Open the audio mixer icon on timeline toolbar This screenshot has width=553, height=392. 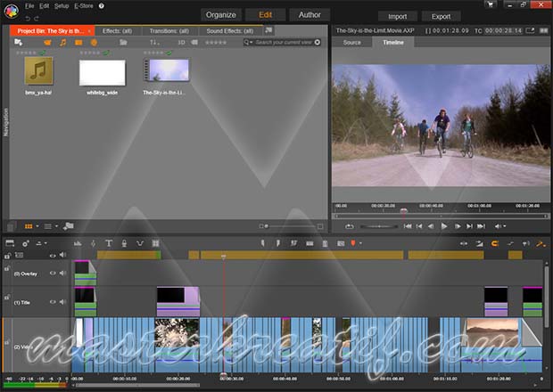click(x=78, y=243)
